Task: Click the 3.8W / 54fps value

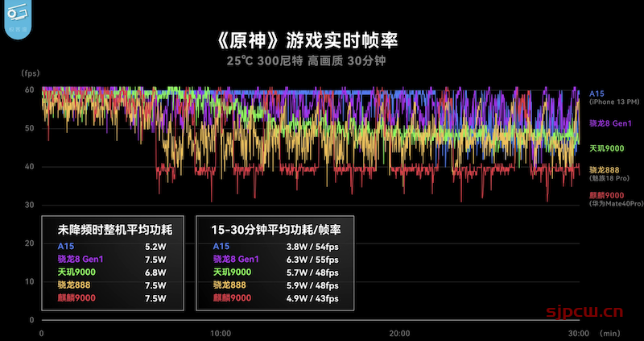Action: click(x=312, y=247)
